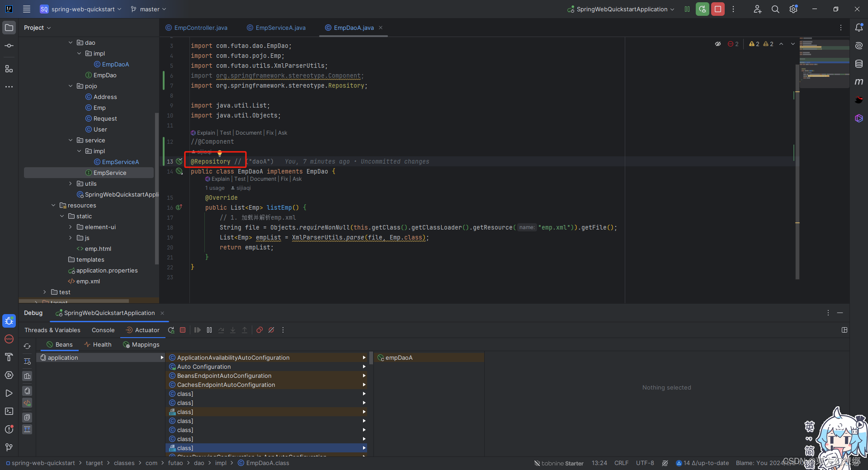Open the Project tool window
Screen dimensions: 868x470
pyautogui.click(x=9, y=28)
